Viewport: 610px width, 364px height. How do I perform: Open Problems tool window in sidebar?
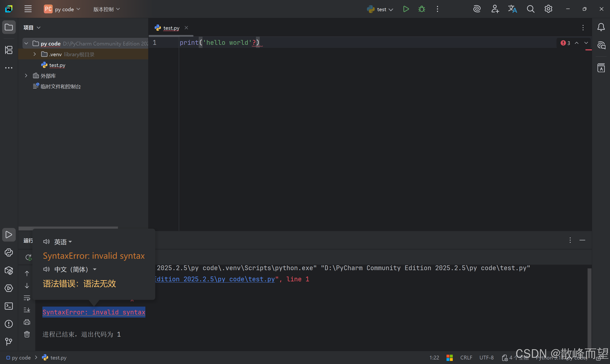point(9,324)
